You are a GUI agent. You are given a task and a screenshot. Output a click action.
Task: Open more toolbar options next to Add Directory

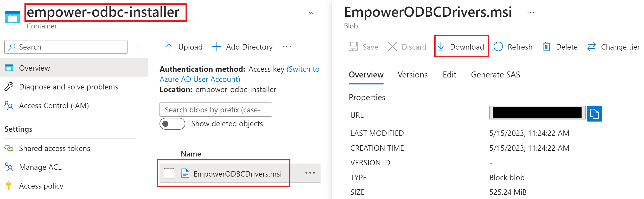[287, 47]
